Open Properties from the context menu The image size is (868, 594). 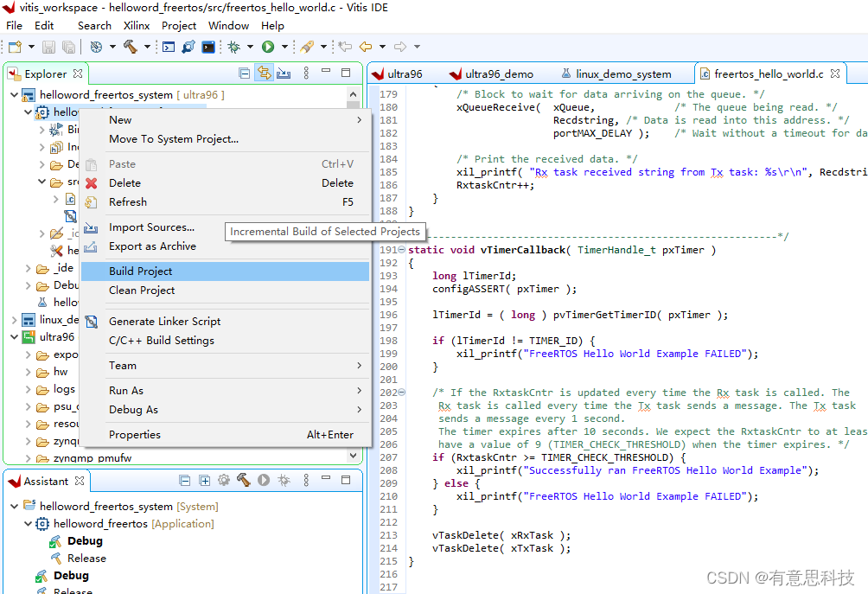click(x=226, y=435)
